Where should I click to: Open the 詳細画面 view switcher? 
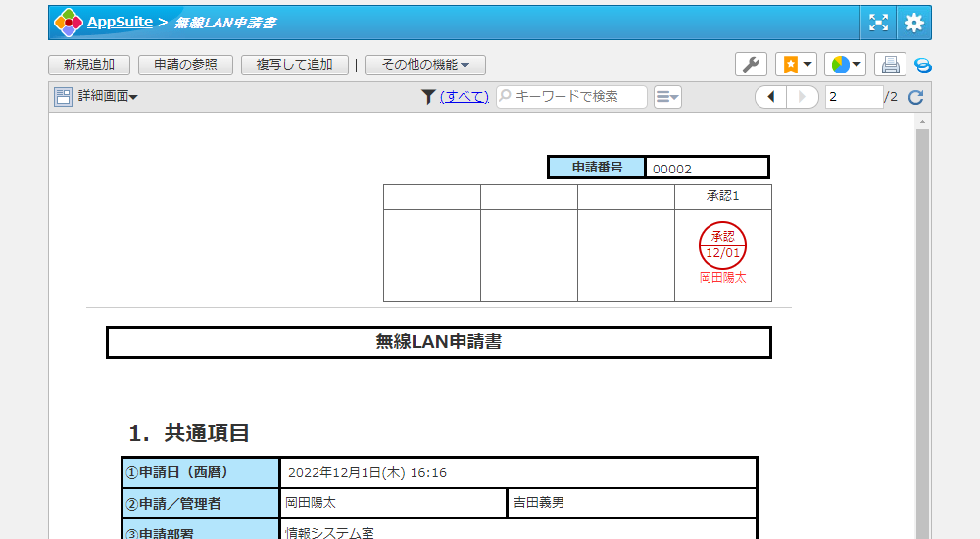(97, 97)
